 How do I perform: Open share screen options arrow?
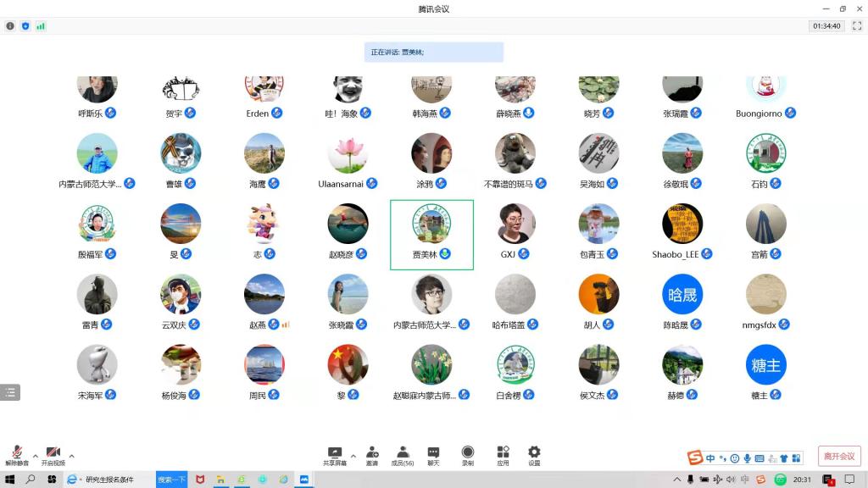pyautogui.click(x=353, y=456)
